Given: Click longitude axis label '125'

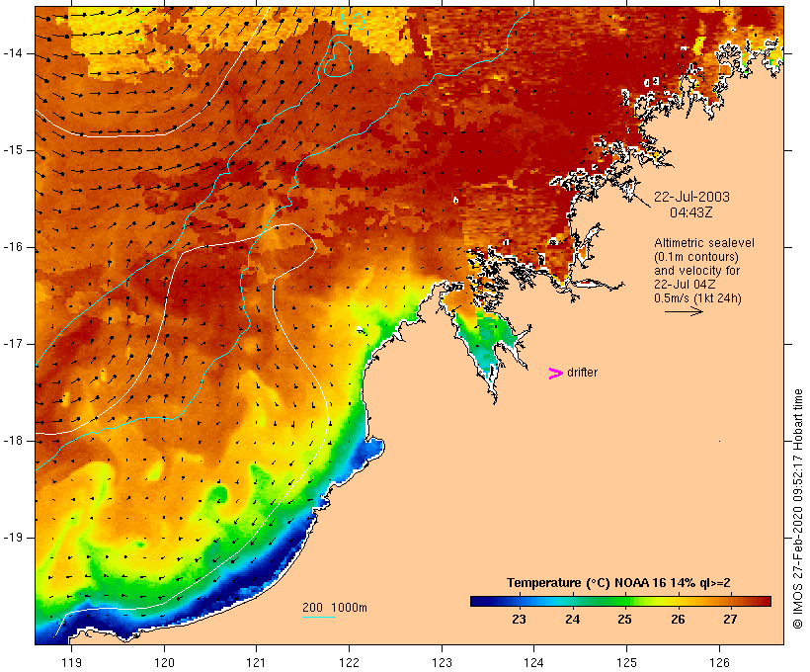Looking at the screenshot, I should coord(626,662).
